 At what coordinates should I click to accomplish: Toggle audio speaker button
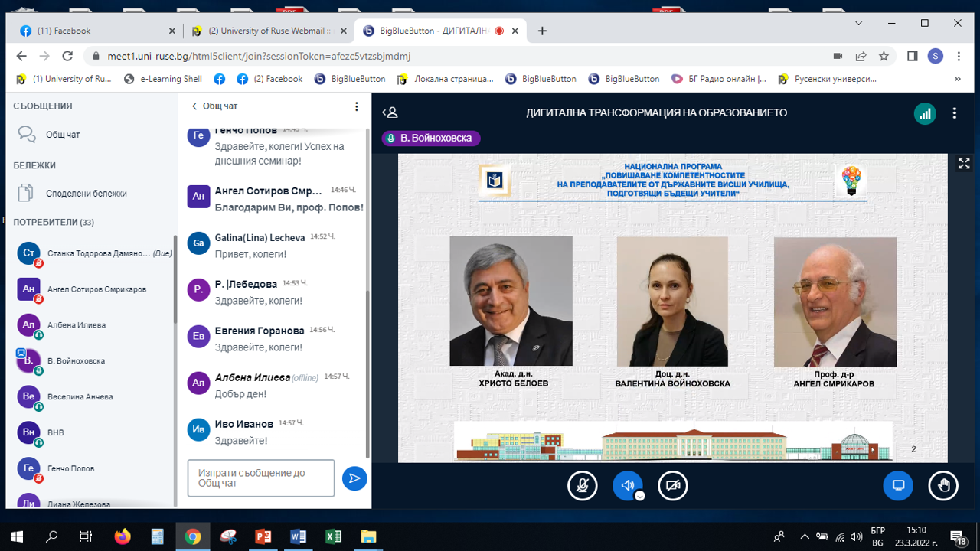click(627, 485)
